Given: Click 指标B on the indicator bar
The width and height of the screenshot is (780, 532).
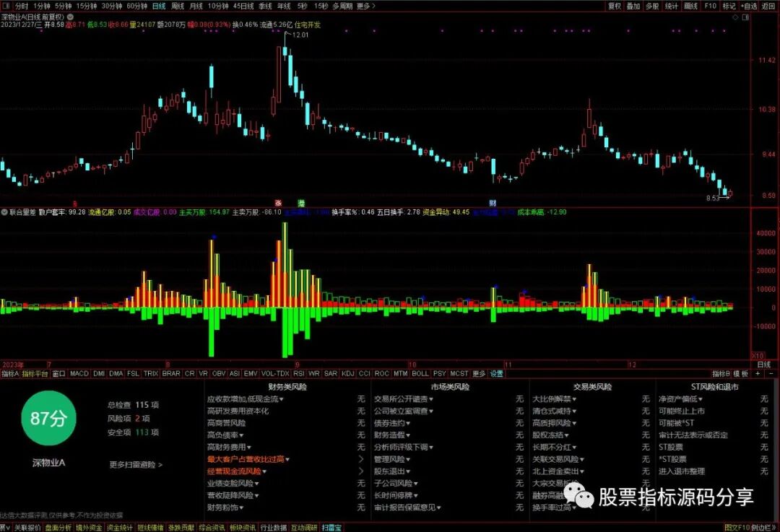Looking at the screenshot, I should pyautogui.click(x=721, y=373).
